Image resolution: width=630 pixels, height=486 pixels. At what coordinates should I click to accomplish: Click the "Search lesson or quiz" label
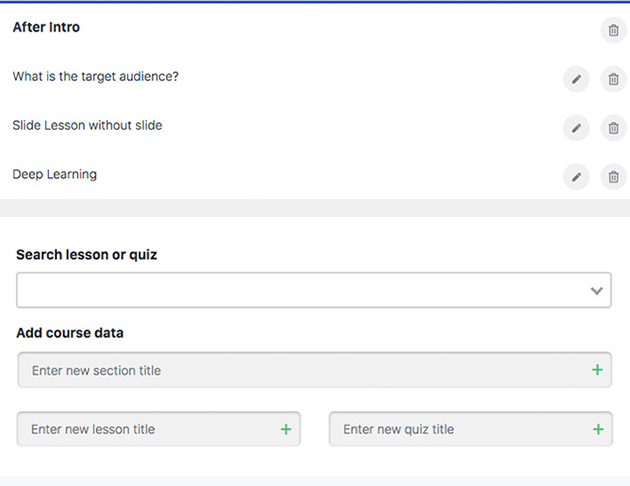click(87, 255)
